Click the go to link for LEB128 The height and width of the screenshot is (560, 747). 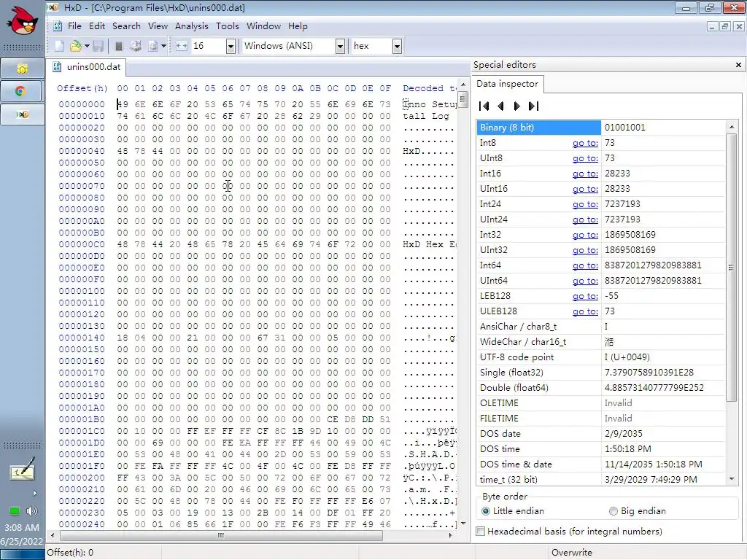tap(585, 296)
